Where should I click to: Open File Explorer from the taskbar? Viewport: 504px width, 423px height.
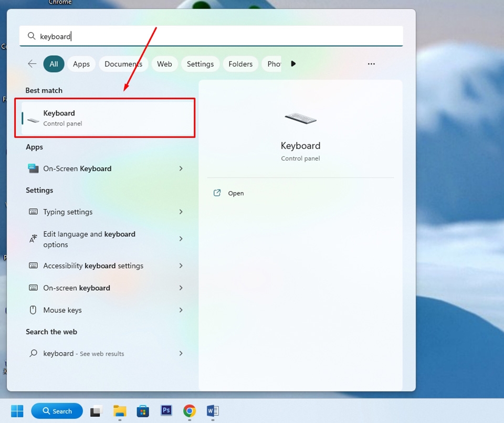pyautogui.click(x=120, y=411)
